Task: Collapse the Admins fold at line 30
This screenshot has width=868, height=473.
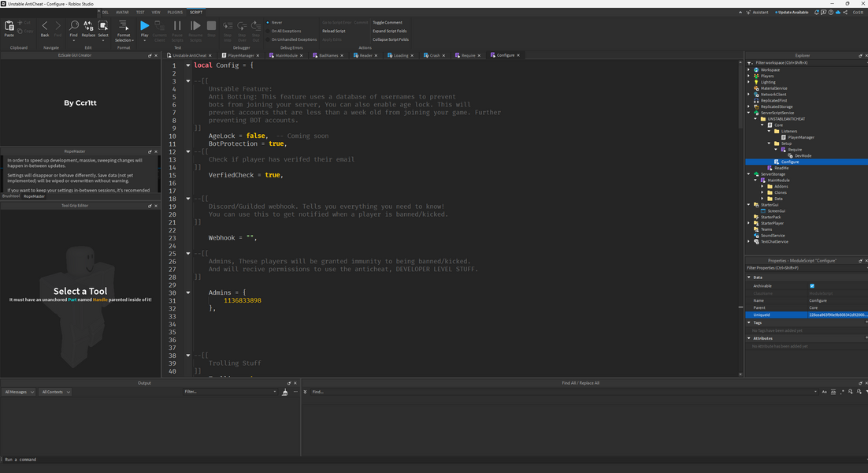Action: [188, 292]
